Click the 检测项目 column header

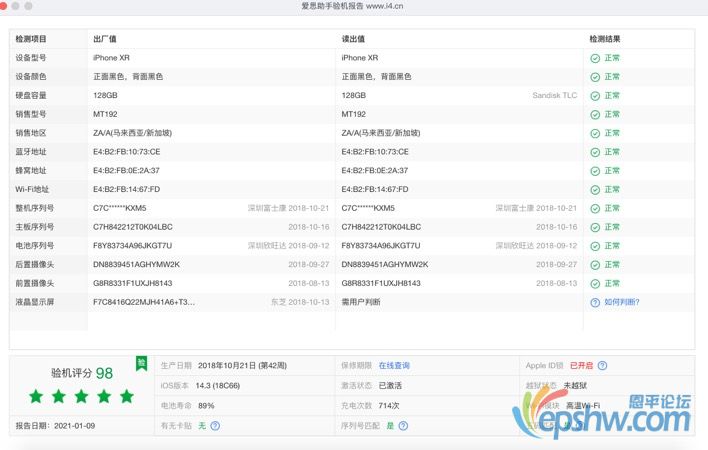coord(31,39)
